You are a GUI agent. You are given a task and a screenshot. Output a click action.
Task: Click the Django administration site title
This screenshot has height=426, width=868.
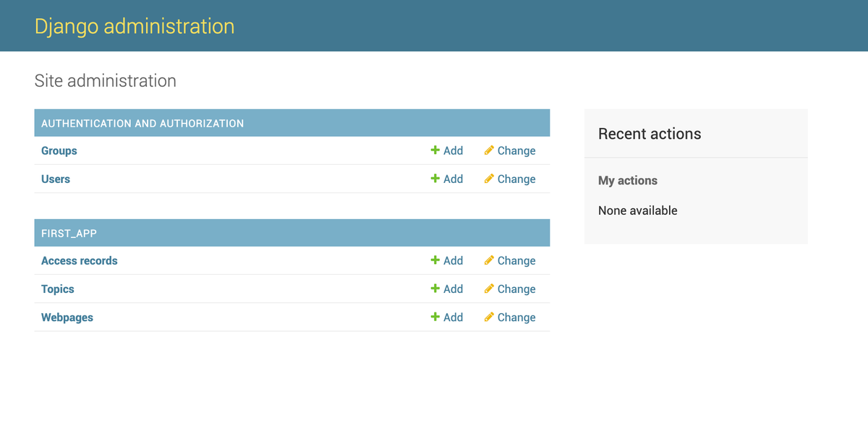point(135,26)
